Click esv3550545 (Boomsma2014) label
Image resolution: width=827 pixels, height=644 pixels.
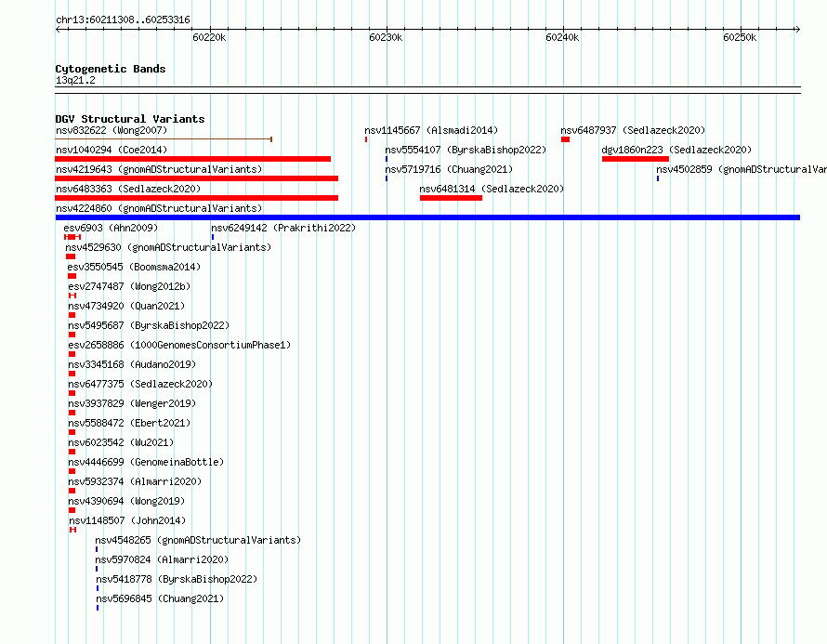point(134,267)
